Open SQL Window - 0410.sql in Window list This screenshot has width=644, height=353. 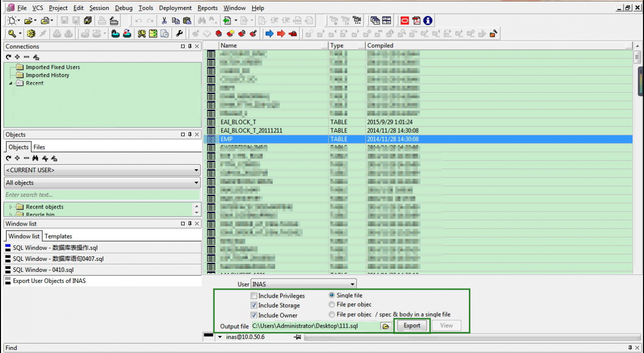pyautogui.click(x=103, y=270)
